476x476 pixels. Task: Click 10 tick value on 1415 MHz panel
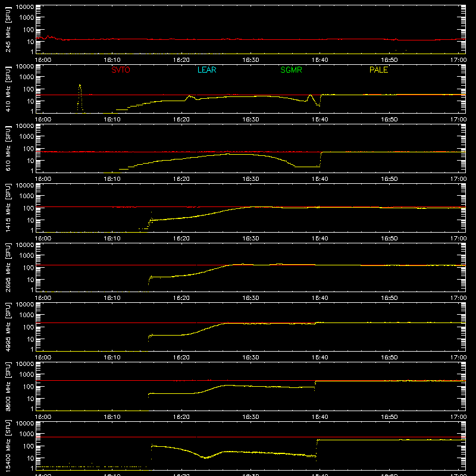pyautogui.click(x=30, y=220)
